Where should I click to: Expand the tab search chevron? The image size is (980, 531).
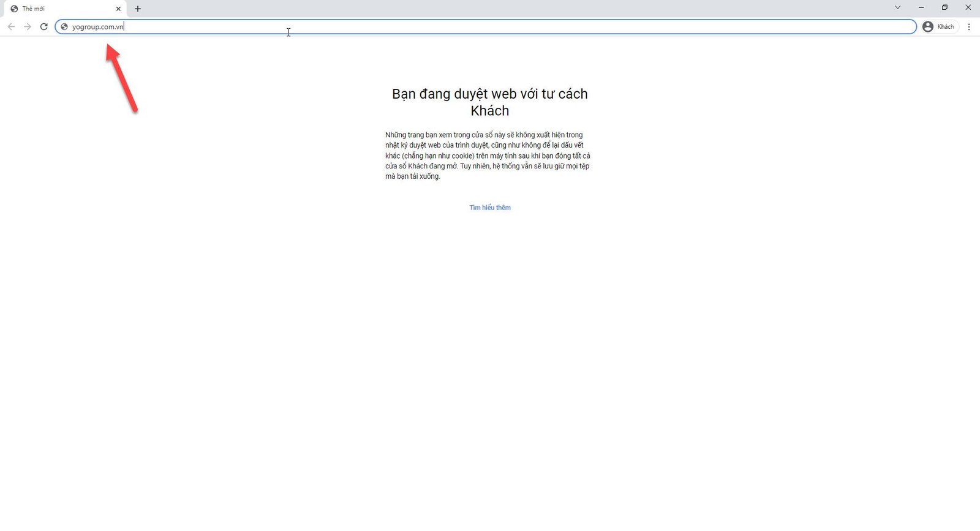[x=898, y=7]
